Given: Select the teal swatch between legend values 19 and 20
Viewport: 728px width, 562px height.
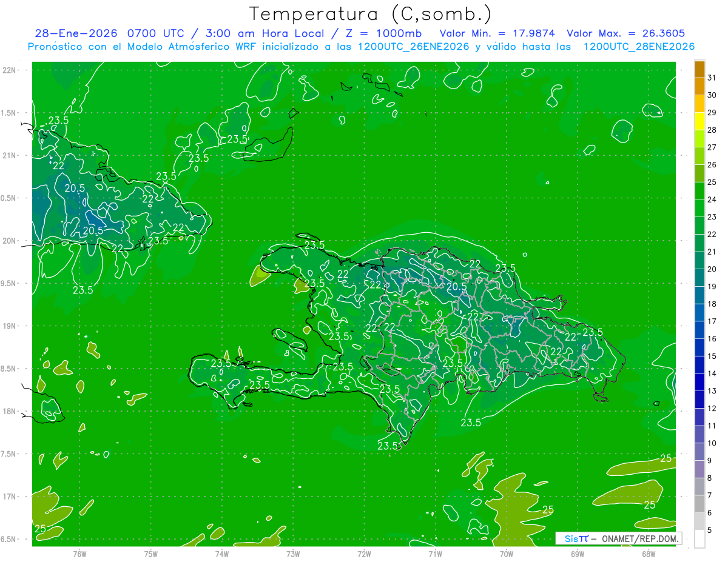Looking at the screenshot, I should click(699, 278).
